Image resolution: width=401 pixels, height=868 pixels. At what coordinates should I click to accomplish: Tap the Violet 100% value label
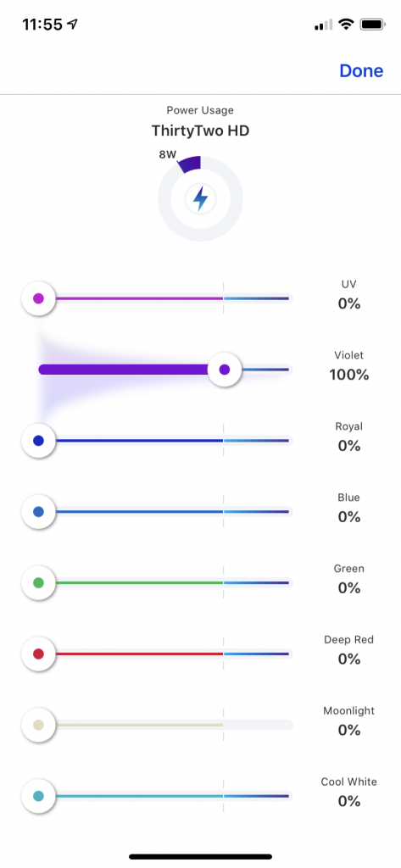(349, 375)
